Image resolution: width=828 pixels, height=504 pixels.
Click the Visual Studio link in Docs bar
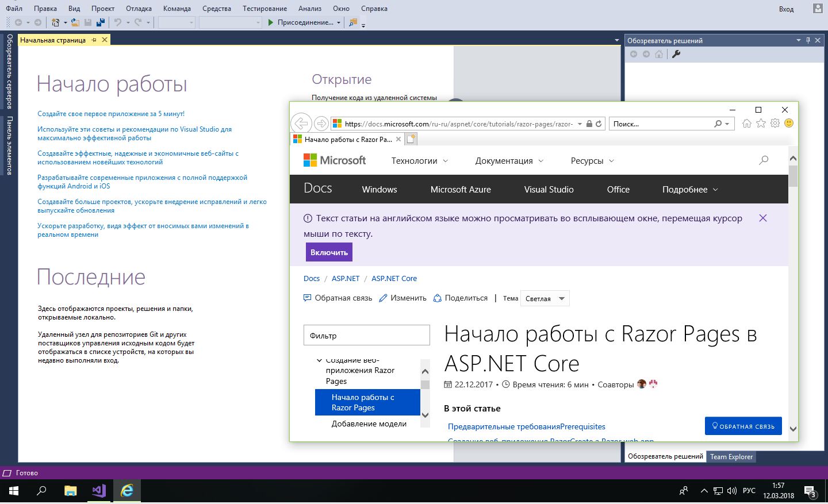549,190
